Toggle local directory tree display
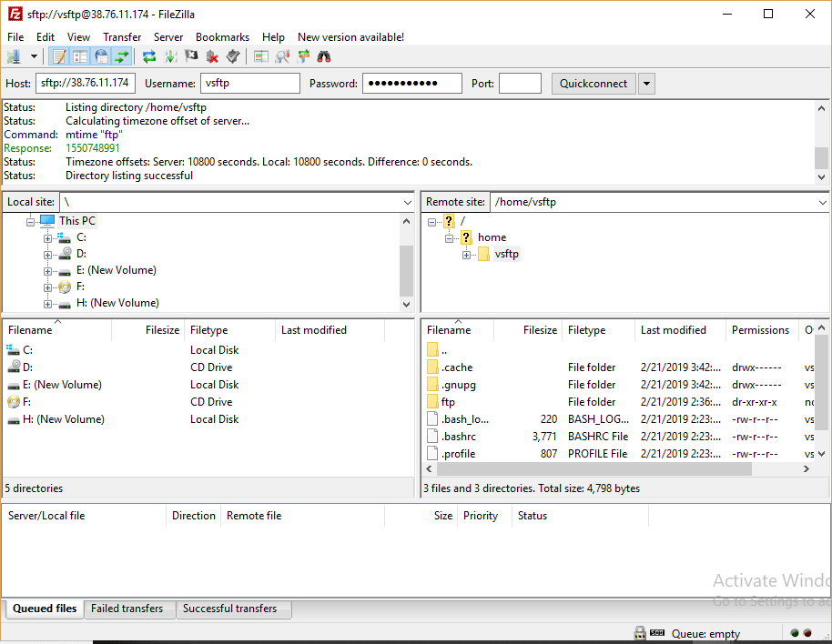 click(80, 56)
